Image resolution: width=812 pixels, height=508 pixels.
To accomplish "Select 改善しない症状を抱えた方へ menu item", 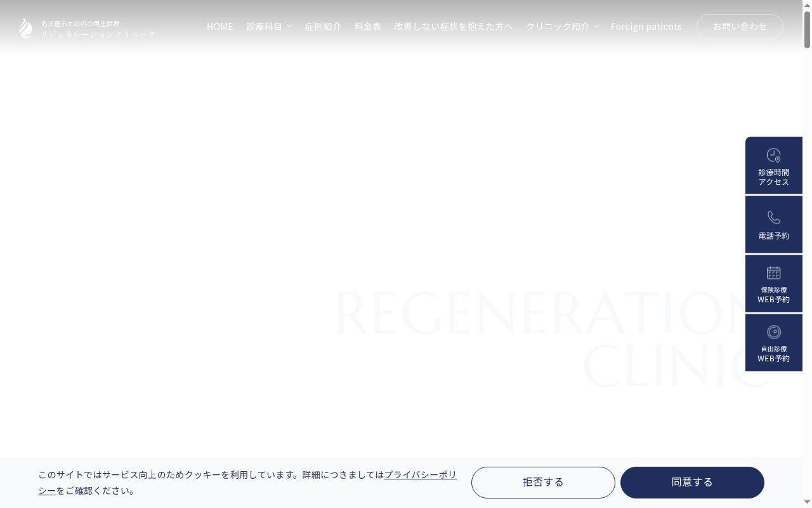I will pos(454,26).
